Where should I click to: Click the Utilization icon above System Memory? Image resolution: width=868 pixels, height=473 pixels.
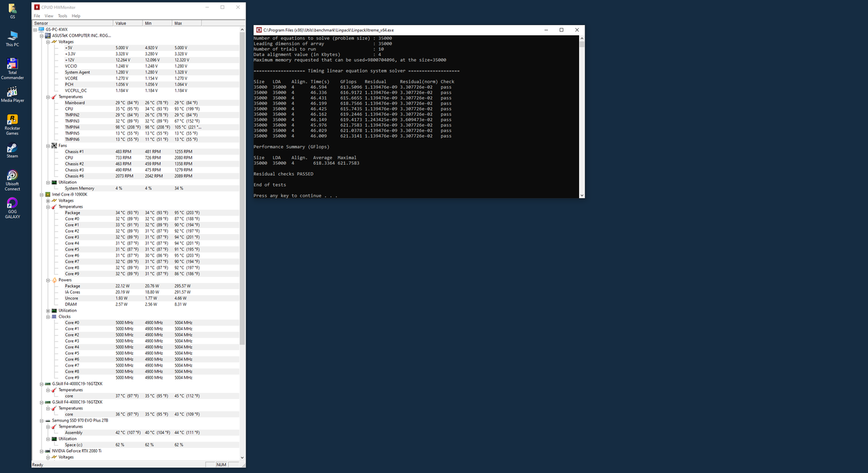point(54,182)
